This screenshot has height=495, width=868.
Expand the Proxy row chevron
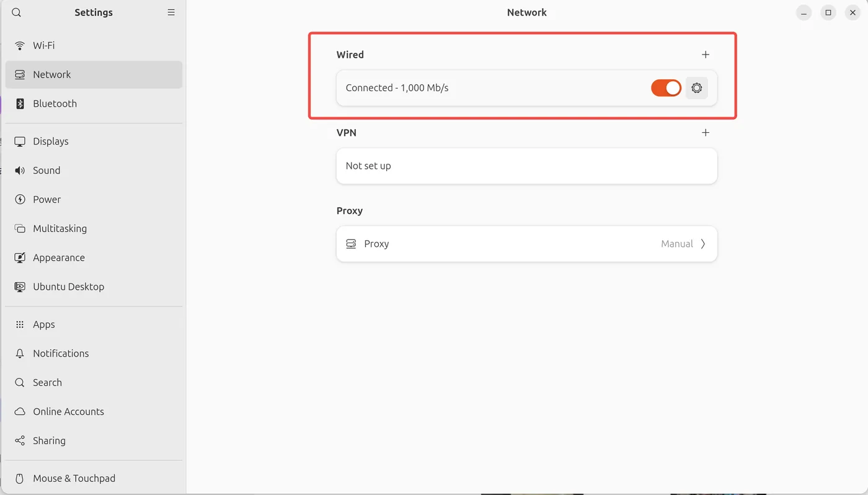click(x=703, y=244)
